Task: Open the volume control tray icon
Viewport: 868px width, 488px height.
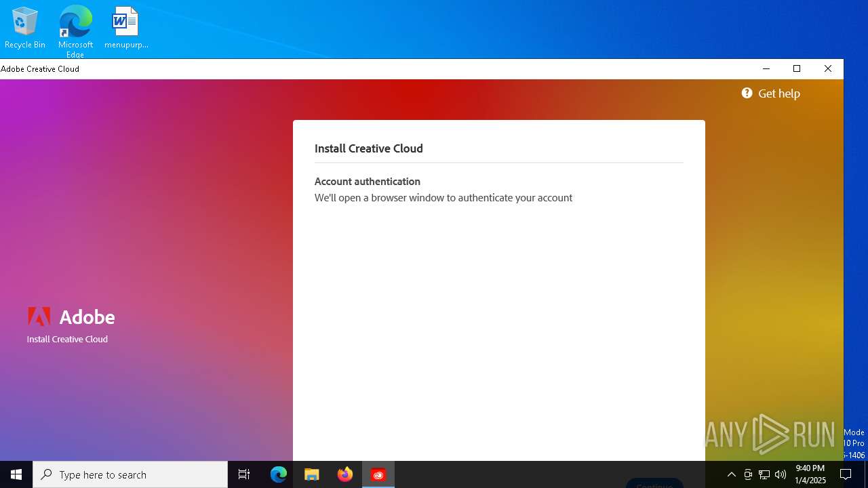Action: 781,474
